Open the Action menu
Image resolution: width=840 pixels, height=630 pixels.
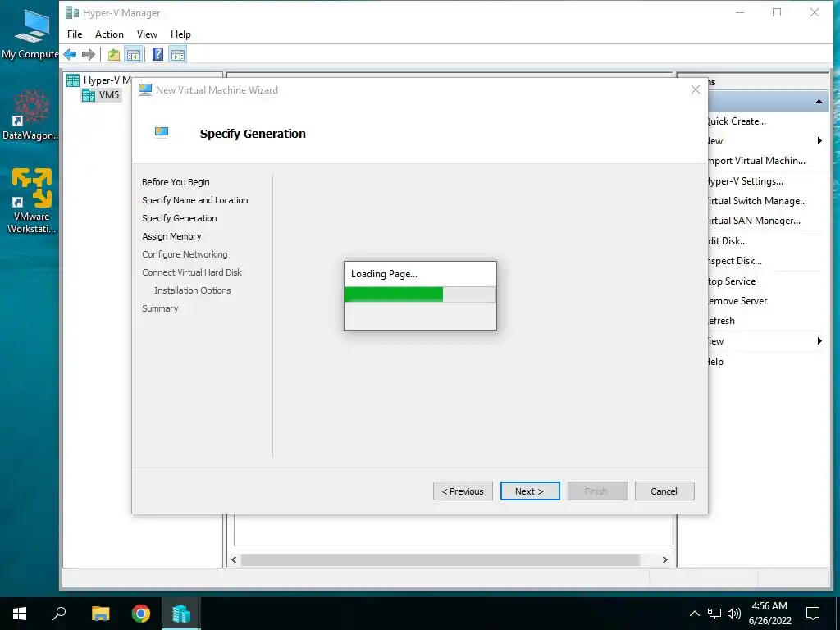pyautogui.click(x=109, y=34)
